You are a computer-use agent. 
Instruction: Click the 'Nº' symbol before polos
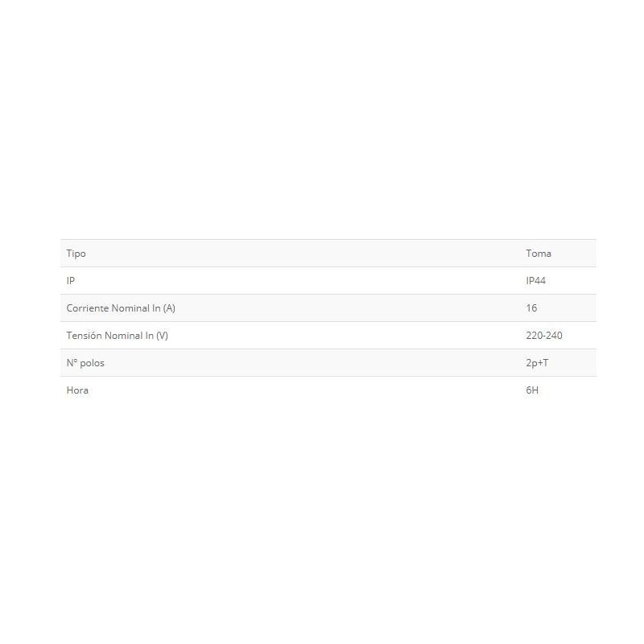coord(72,363)
